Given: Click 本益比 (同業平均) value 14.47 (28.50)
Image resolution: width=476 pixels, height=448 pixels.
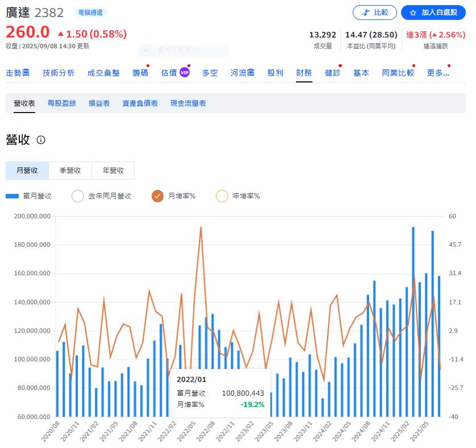Looking at the screenshot, I should click(x=371, y=35).
